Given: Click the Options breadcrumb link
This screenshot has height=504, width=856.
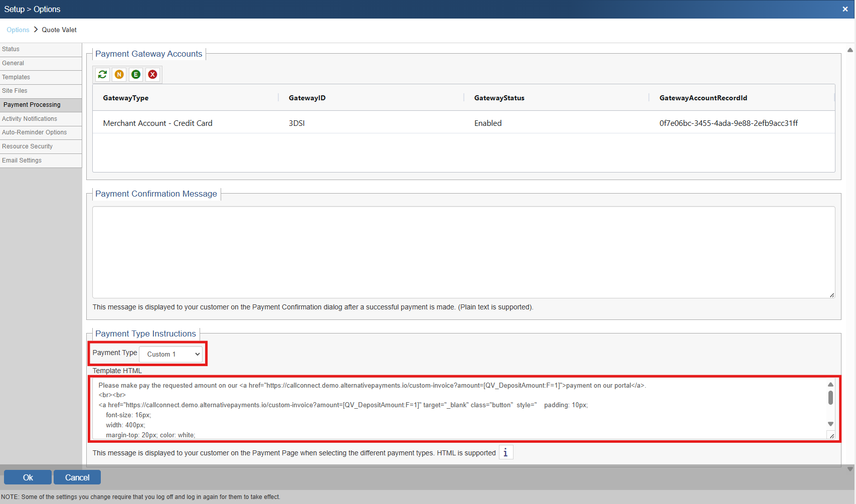Looking at the screenshot, I should coord(18,30).
